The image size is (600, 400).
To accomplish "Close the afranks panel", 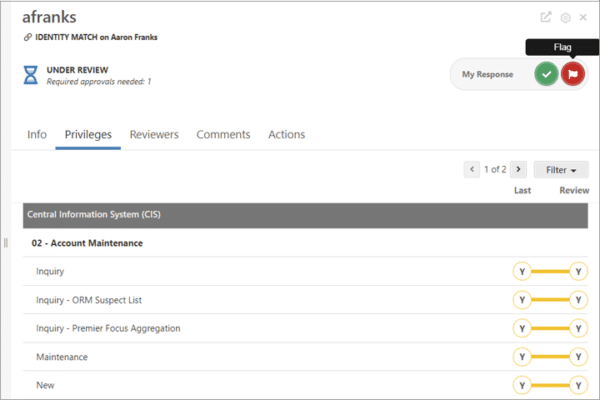I will pos(583,17).
